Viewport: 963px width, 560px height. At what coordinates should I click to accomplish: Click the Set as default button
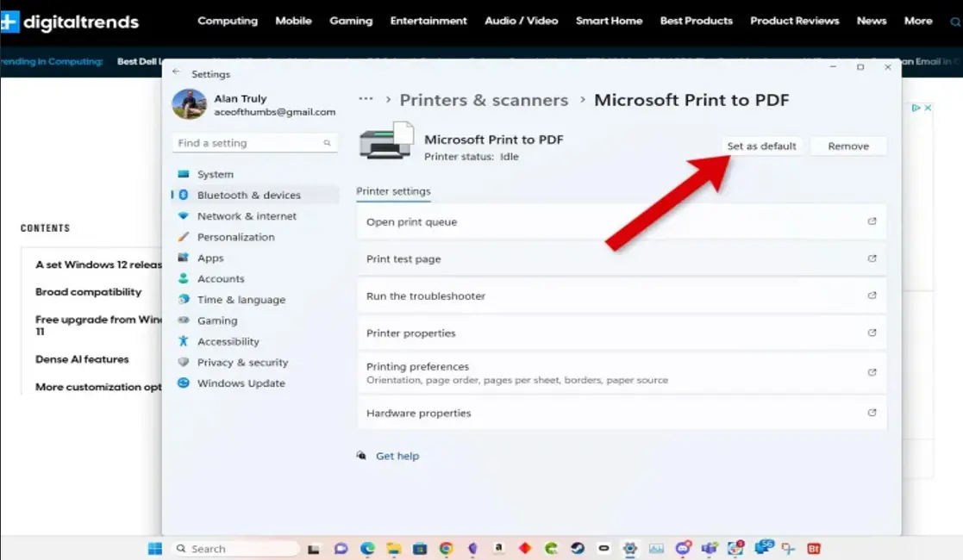pyautogui.click(x=761, y=146)
